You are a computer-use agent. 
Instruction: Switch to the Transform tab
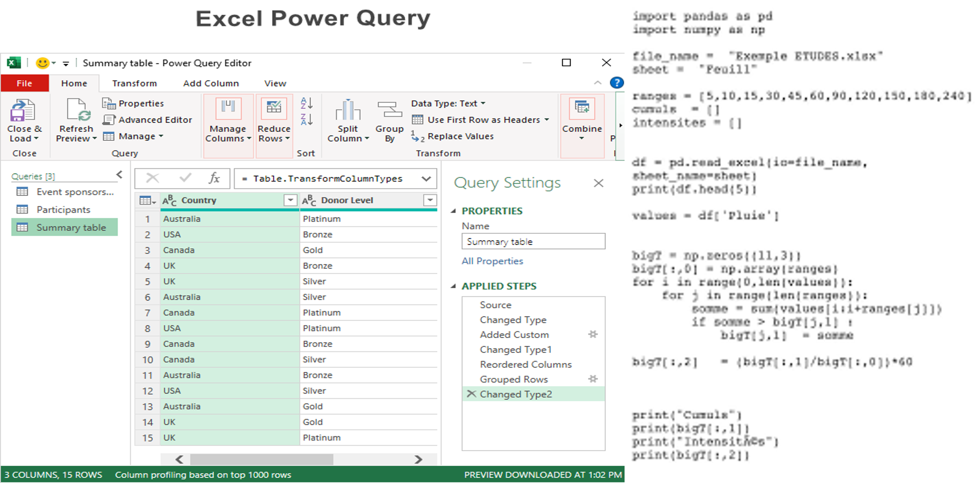pos(134,83)
